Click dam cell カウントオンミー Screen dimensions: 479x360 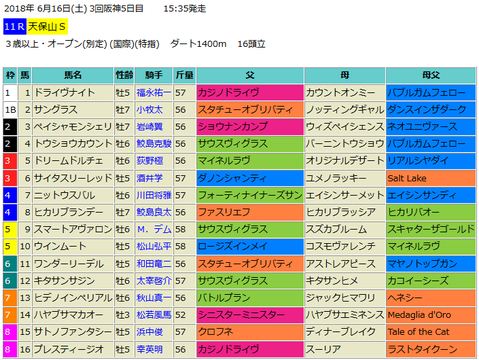pos(345,93)
